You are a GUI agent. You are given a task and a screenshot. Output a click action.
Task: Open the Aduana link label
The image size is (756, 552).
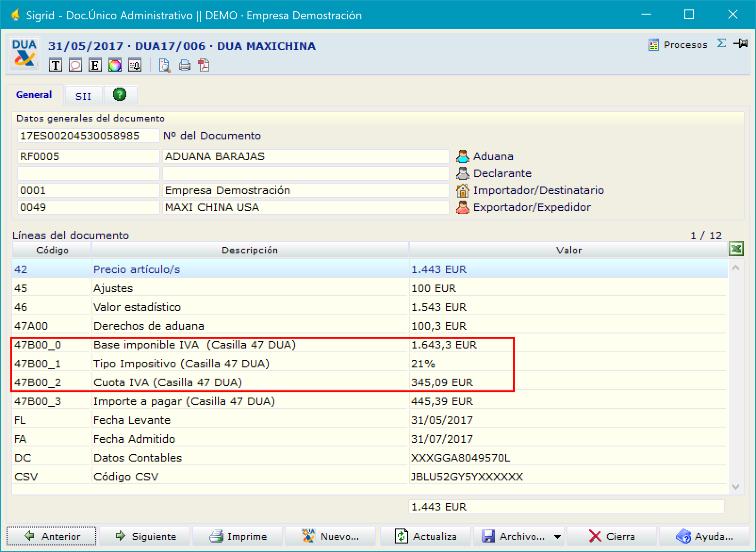point(493,156)
